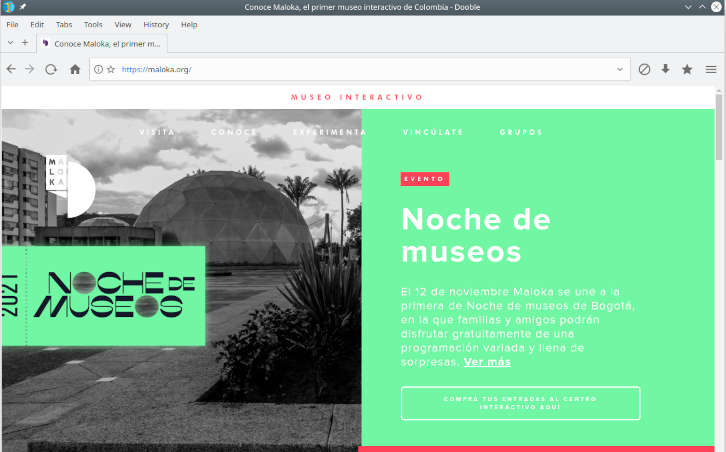Viewport: 726px width, 452px height.
Task: Select the Conoce Maloka tab
Action: point(107,44)
